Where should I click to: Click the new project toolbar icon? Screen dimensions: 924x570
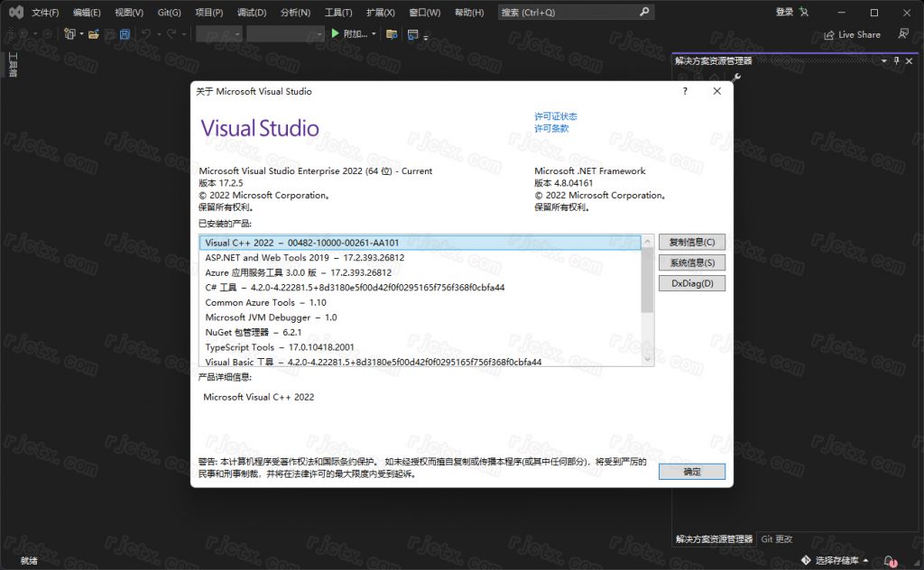(x=69, y=34)
